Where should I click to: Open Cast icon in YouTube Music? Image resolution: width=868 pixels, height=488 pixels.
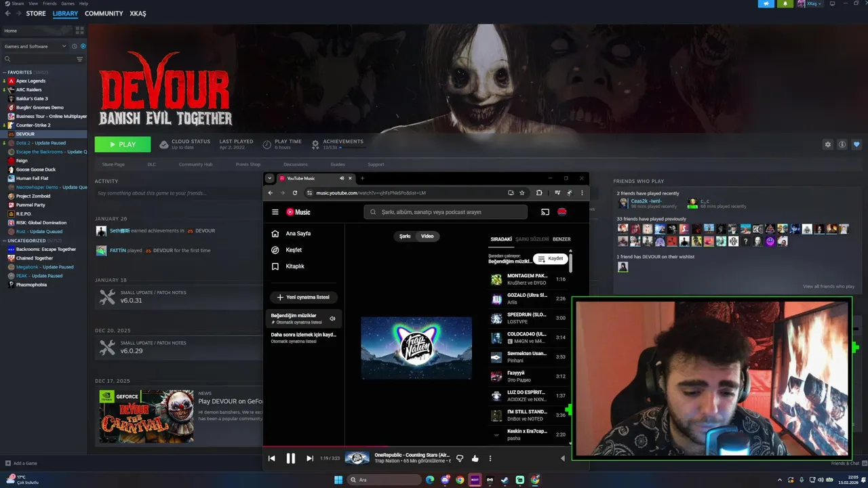(545, 212)
